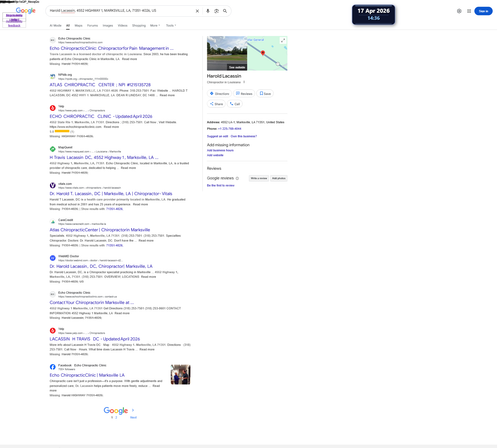Start voice search with the microphone icon
500x448 pixels.
pos(208,11)
